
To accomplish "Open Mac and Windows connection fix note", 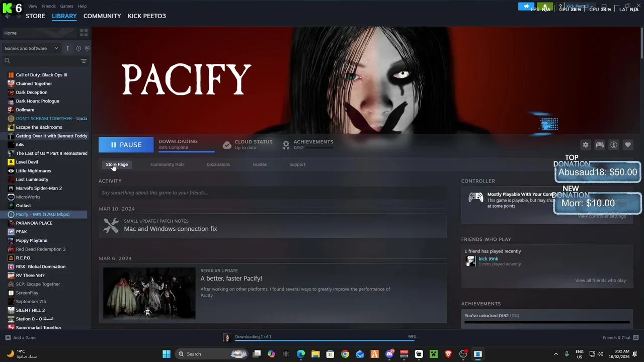I will (171, 229).
